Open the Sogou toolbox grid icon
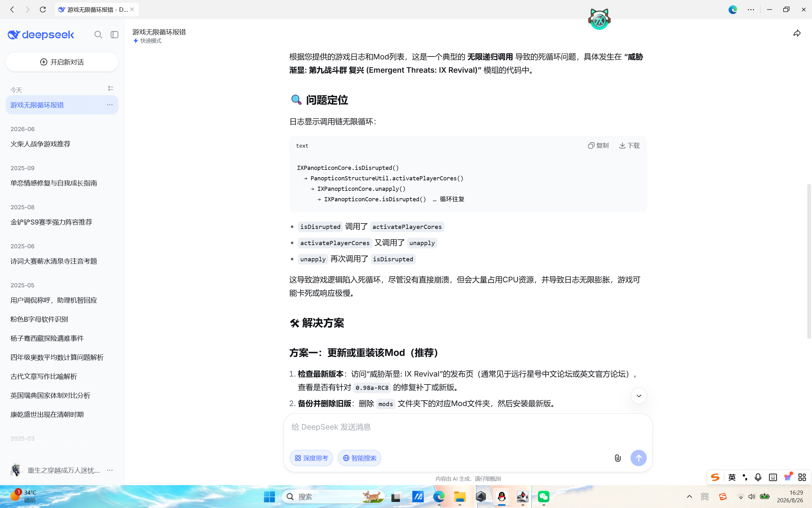Screen dimensions: 812x508 tap(802, 478)
